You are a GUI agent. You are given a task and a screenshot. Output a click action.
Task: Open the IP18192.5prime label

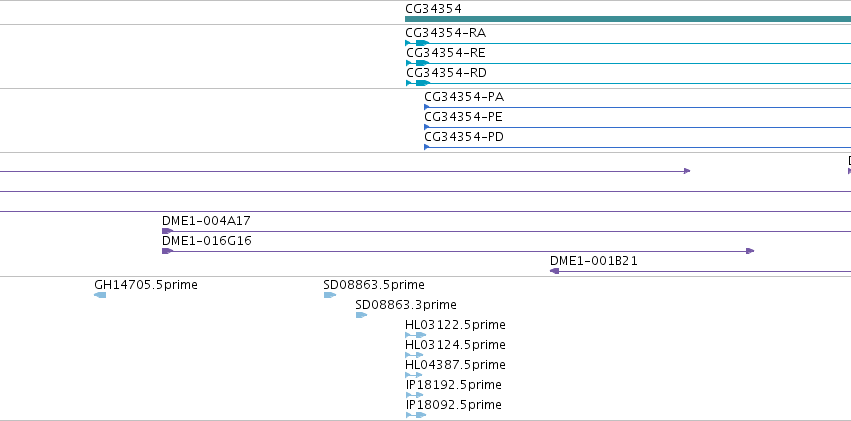coord(454,385)
